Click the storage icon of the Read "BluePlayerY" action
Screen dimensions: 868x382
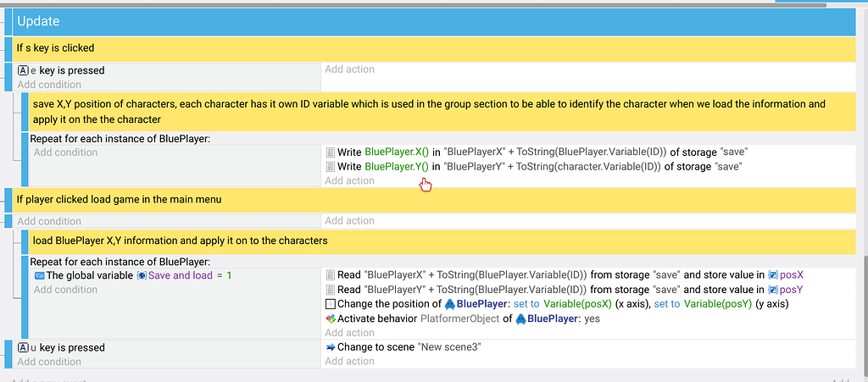pos(330,289)
